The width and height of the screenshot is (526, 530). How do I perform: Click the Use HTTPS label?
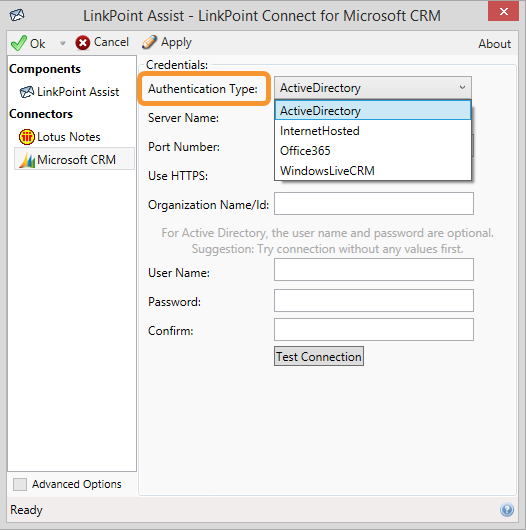coord(178,176)
